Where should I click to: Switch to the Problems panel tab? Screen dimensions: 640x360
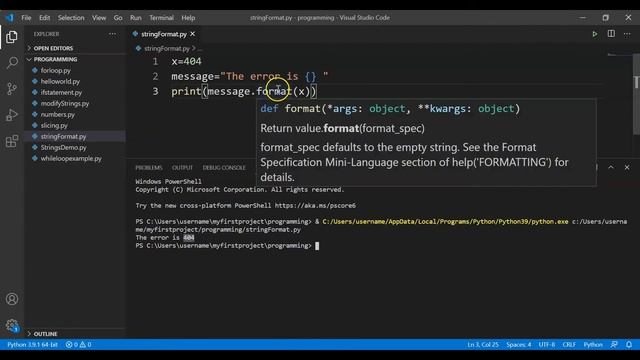pos(149,168)
